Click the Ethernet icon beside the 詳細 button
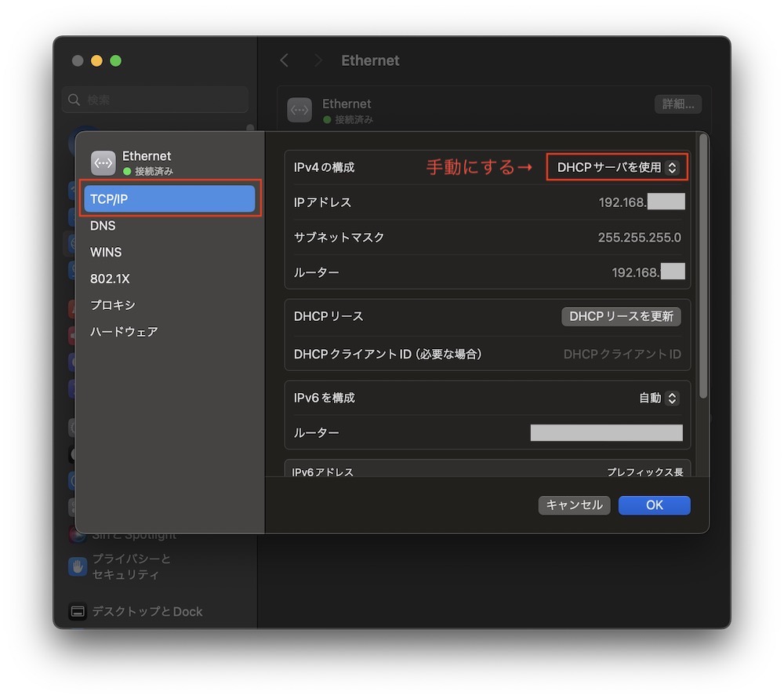 [299, 111]
